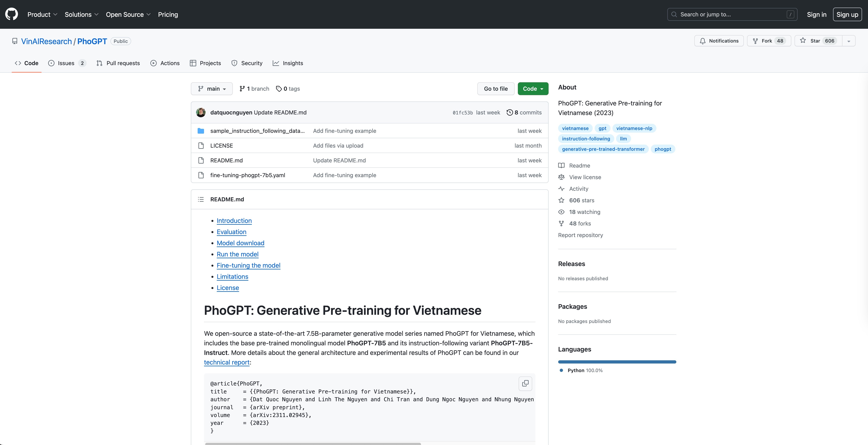This screenshot has height=445, width=868.
Task: Click the GitHub Octocat logo
Action: pyautogui.click(x=11, y=14)
